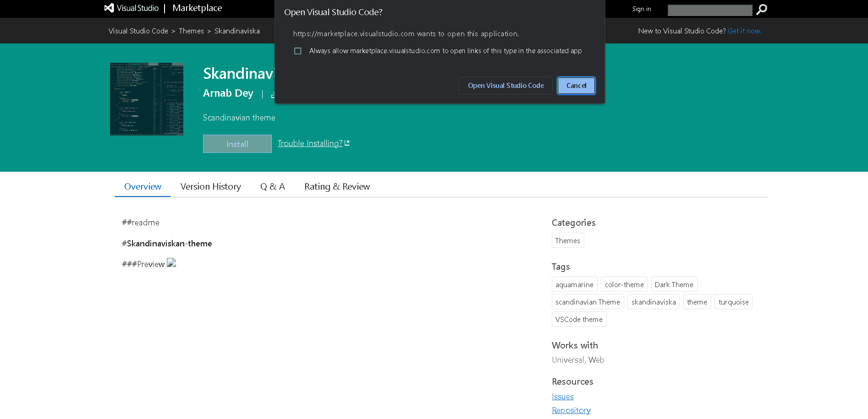Click the Marketplace header link
868x419 pixels.
click(197, 8)
